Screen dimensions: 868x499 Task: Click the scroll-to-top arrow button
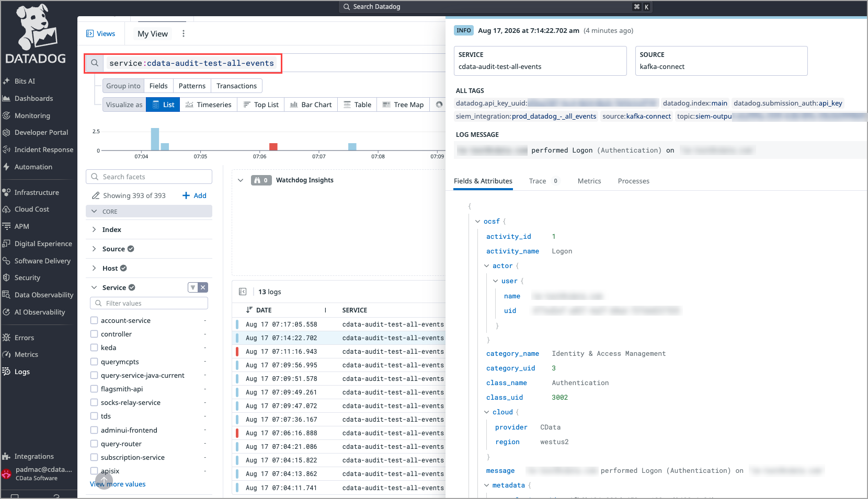tap(104, 480)
